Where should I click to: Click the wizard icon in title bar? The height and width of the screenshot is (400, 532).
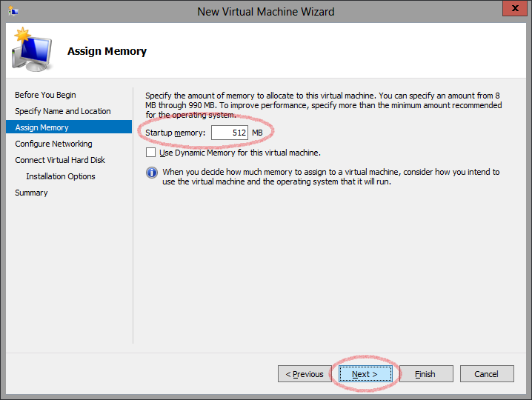[13, 11]
